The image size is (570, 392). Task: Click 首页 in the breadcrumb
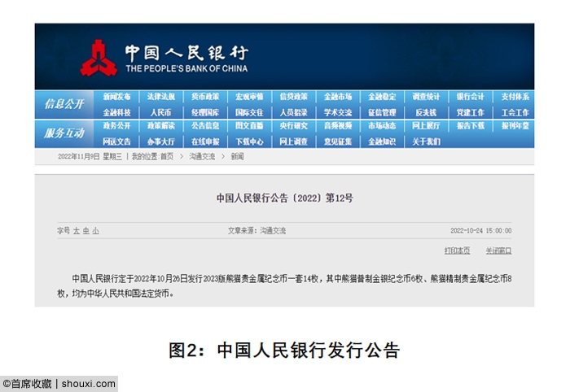pos(167,157)
